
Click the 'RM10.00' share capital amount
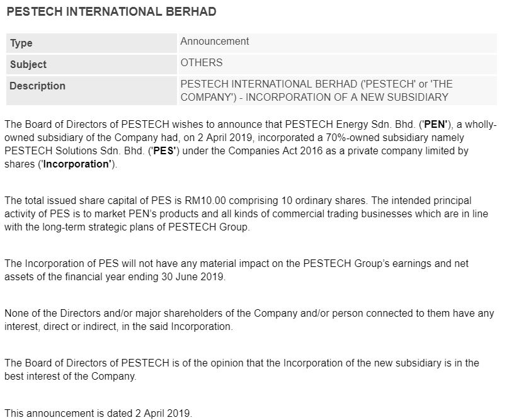click(x=205, y=200)
